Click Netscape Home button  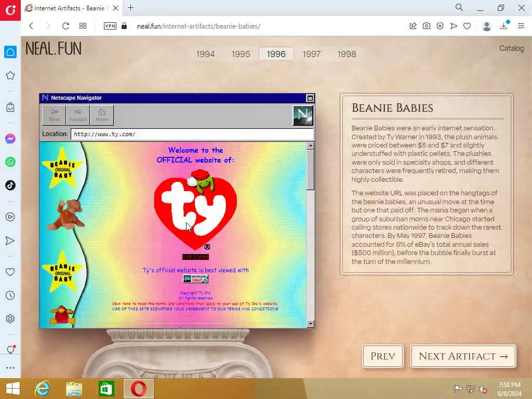tap(102, 115)
